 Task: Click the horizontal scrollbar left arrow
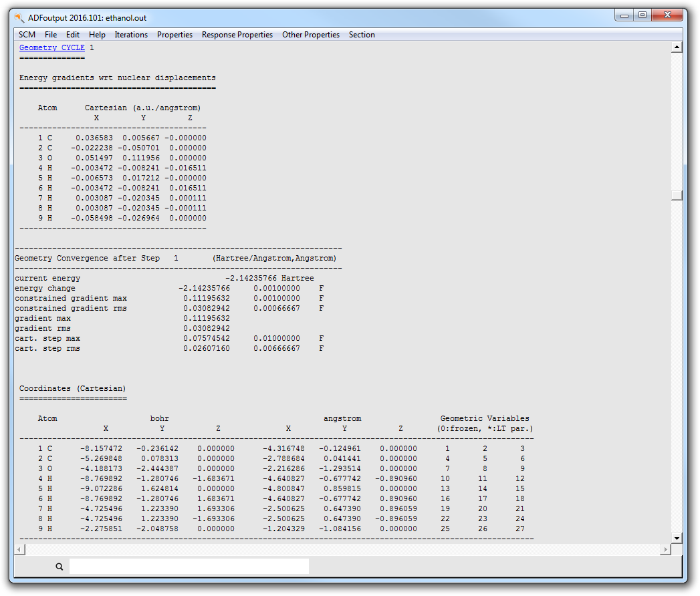click(19, 550)
